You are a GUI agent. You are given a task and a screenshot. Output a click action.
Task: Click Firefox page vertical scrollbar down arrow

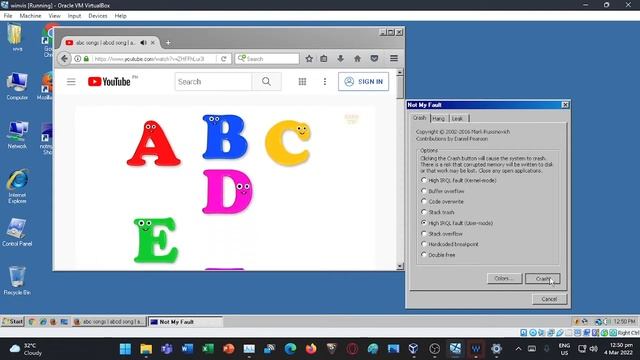pyautogui.click(x=400, y=266)
